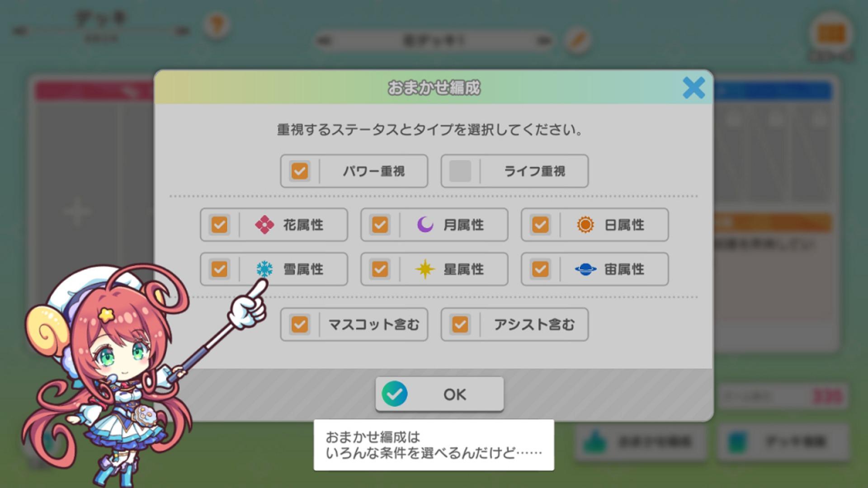Tap the blurred pencil edit icon
The image size is (868, 488).
coord(578,40)
